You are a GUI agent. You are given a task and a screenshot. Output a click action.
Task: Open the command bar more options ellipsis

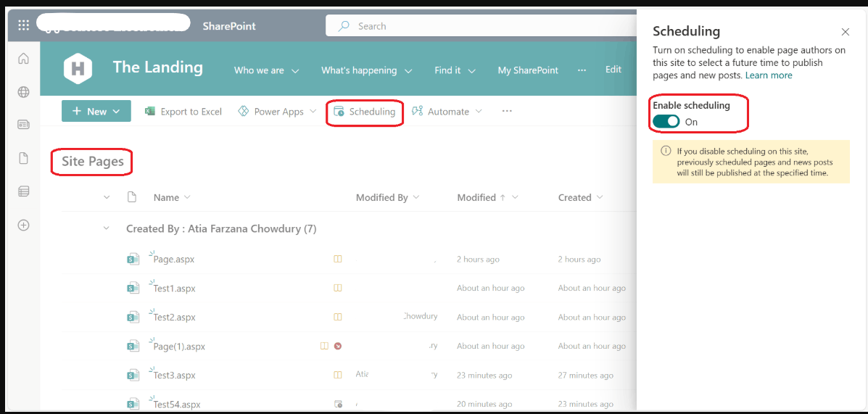(x=507, y=111)
